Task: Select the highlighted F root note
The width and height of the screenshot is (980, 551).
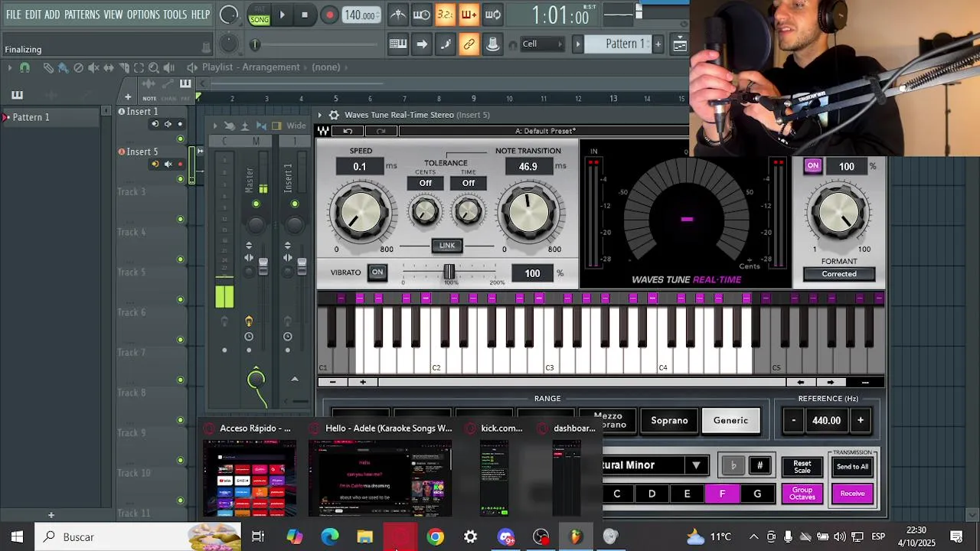Action: tap(722, 494)
